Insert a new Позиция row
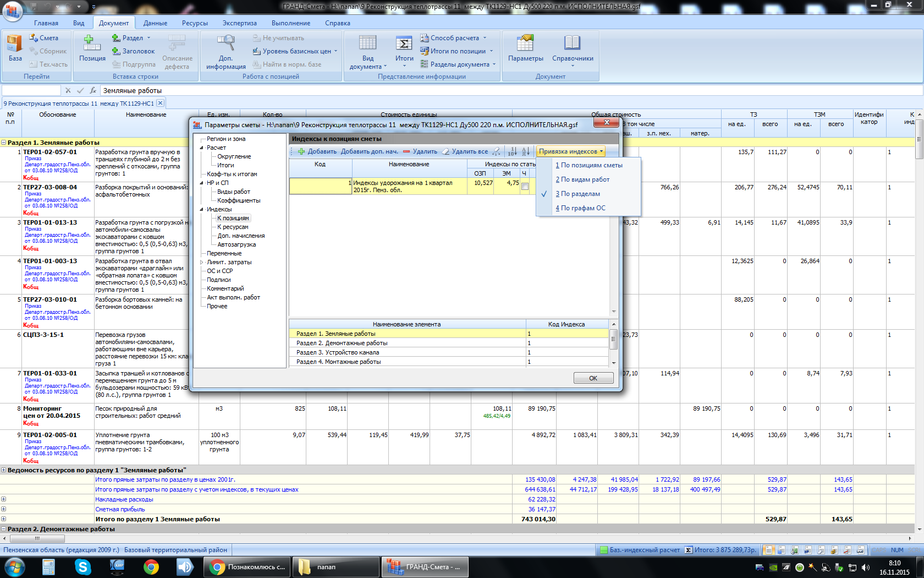Viewport: 924px width, 578px height. [x=92, y=48]
